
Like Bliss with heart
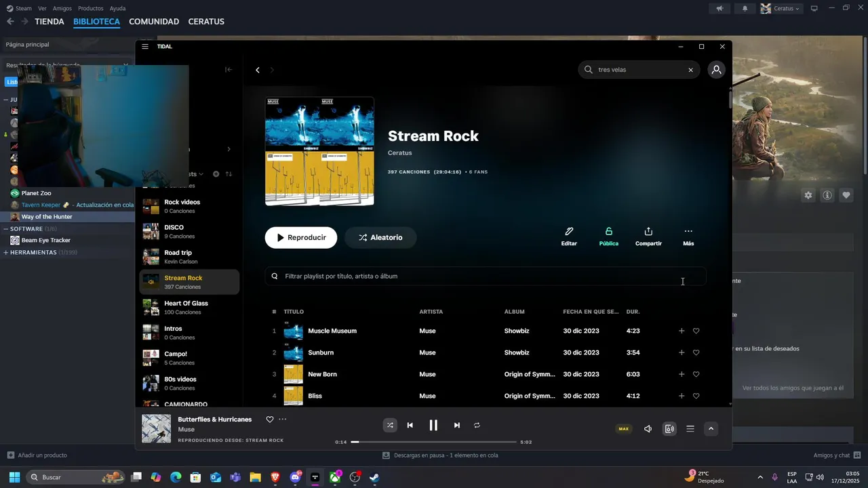click(696, 396)
